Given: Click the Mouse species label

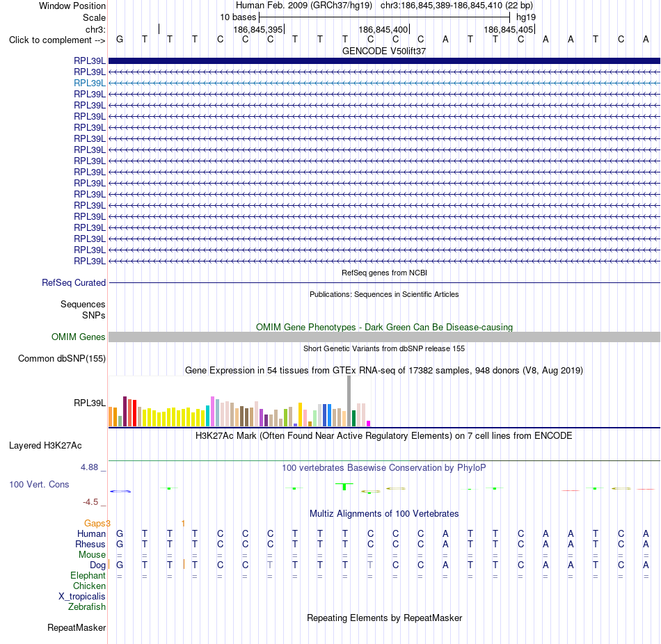Looking at the screenshot, I should click(92, 555).
